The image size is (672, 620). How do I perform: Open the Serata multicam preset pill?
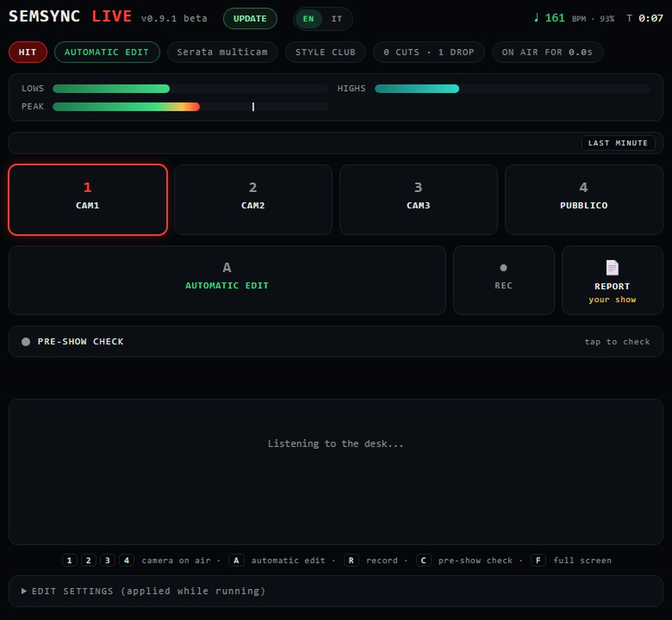tap(222, 52)
